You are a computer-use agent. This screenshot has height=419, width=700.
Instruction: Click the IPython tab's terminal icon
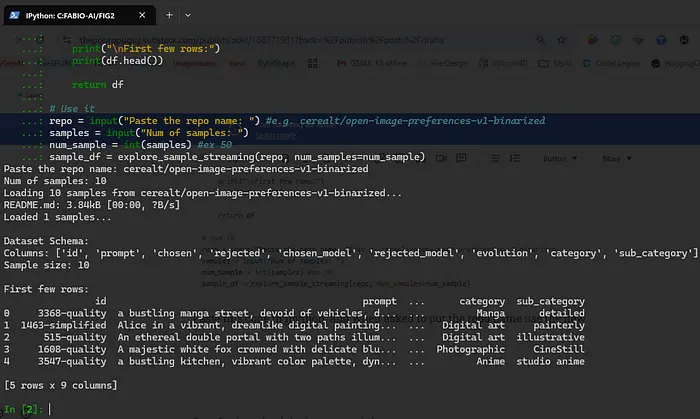pyautogui.click(x=14, y=15)
